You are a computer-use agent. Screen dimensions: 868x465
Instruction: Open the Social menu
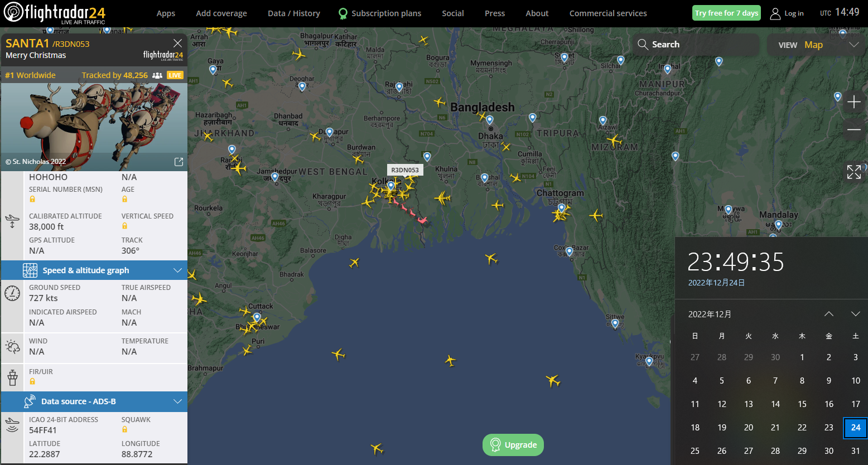tap(453, 13)
